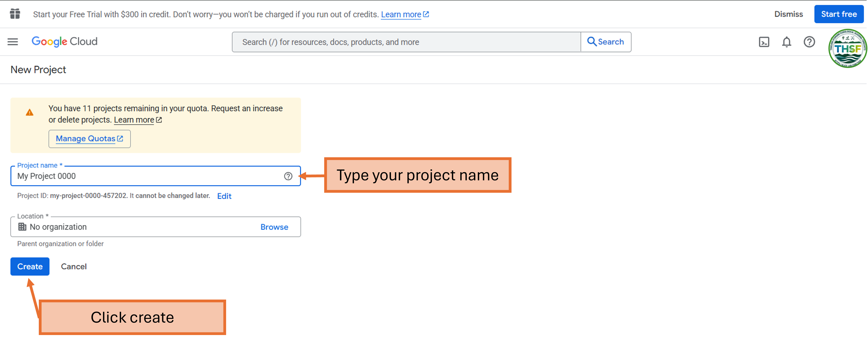
Task: Browse for a parent organization location
Action: point(274,227)
